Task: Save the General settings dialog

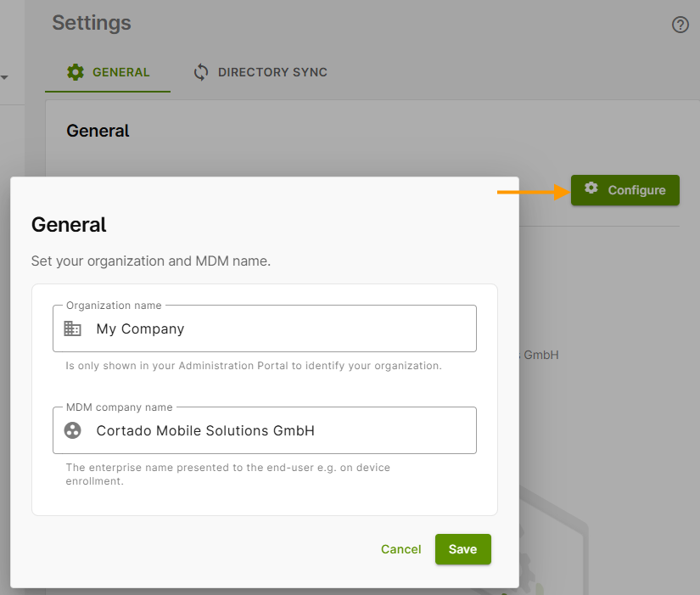Action: (463, 549)
